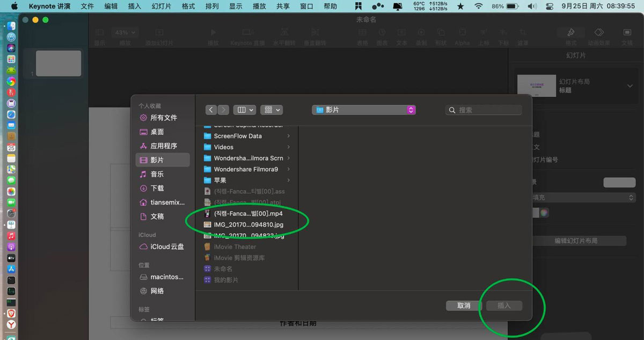Click the volume icon in menu bar
This screenshot has width=644, height=340.
[x=531, y=6]
